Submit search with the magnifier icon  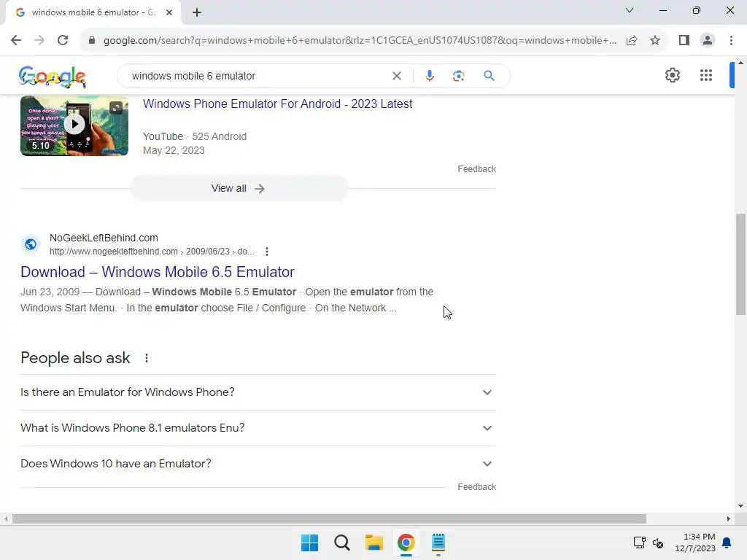[489, 75]
